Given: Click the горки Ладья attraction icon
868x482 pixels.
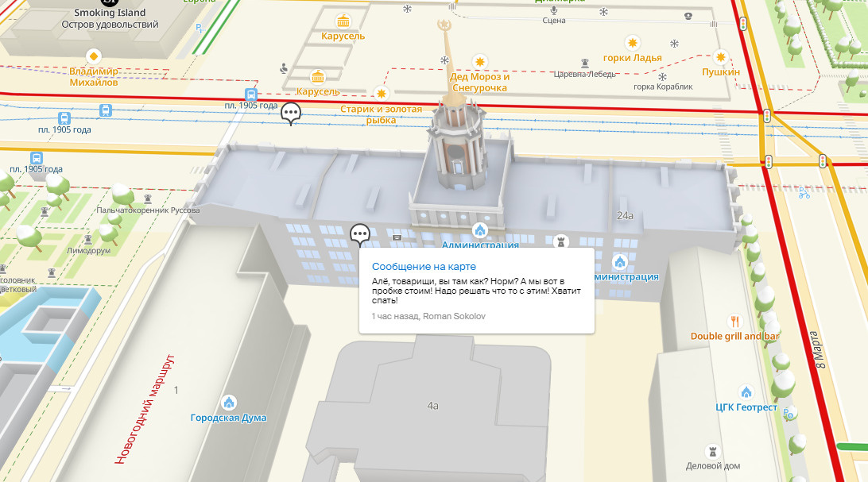Looking at the screenshot, I should click(x=632, y=43).
